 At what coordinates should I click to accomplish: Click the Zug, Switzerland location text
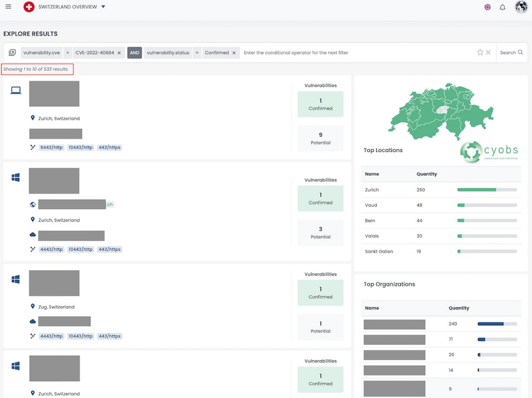pyautogui.click(x=56, y=307)
